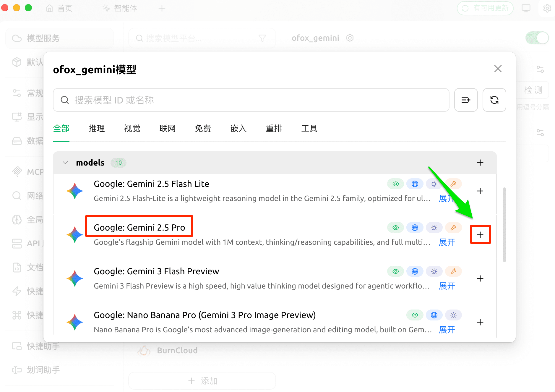Open the 智能体 agents tab
Screen dimensions: 555x392
pos(120,8)
